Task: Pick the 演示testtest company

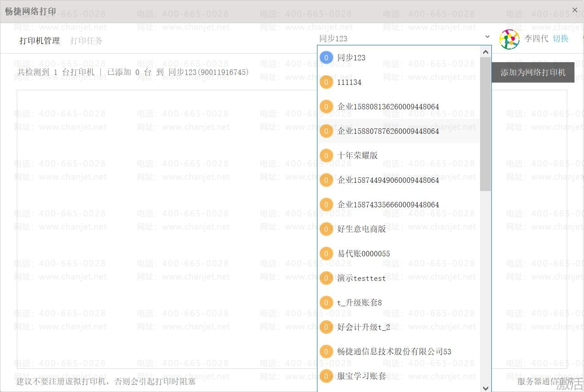Action: click(399, 278)
